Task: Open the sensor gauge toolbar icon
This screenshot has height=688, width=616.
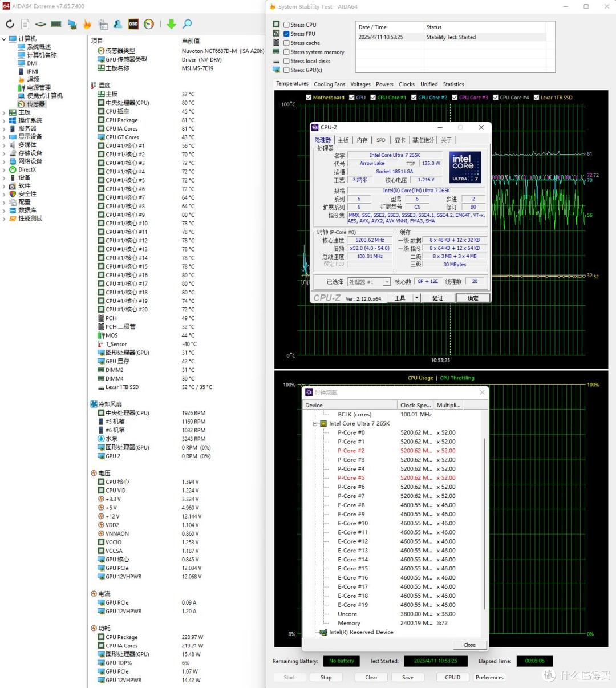Action: [149, 24]
